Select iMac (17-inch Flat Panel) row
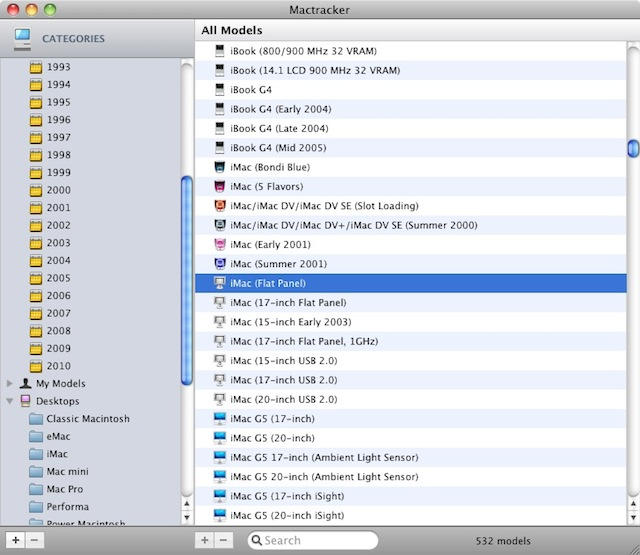The width and height of the screenshot is (640, 555). (288, 303)
